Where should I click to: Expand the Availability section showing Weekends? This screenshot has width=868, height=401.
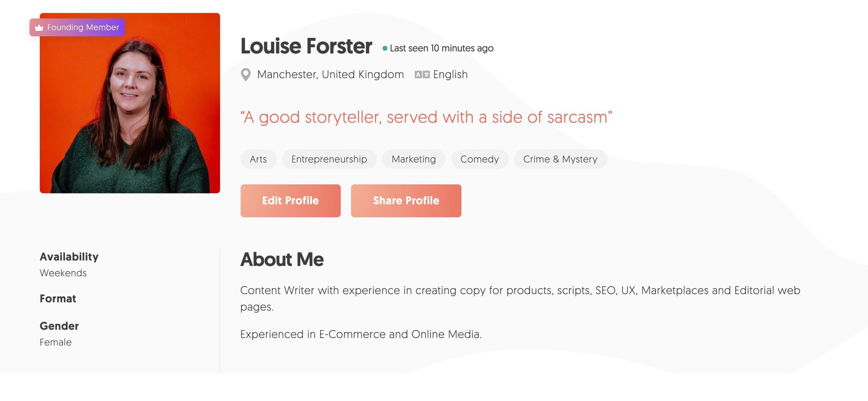point(69,256)
